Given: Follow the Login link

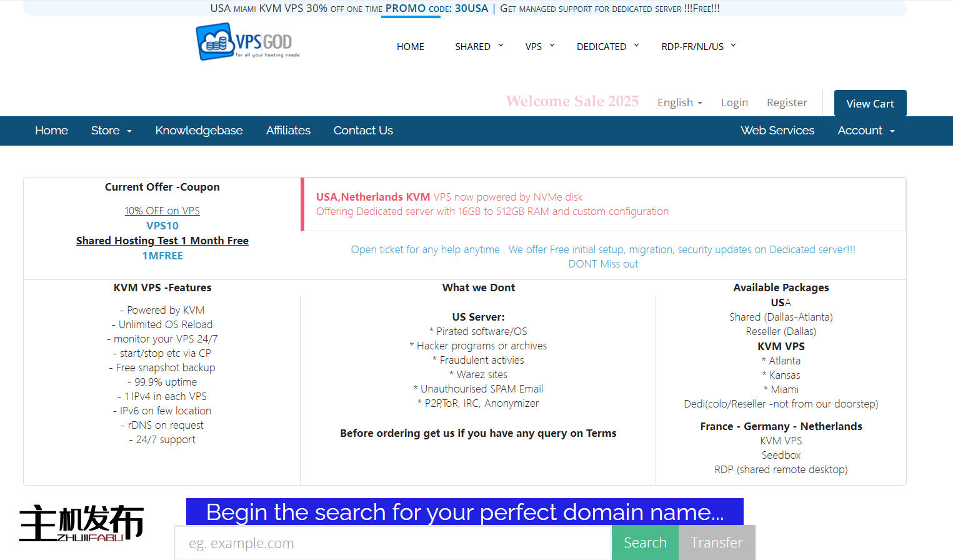Looking at the screenshot, I should point(734,102).
